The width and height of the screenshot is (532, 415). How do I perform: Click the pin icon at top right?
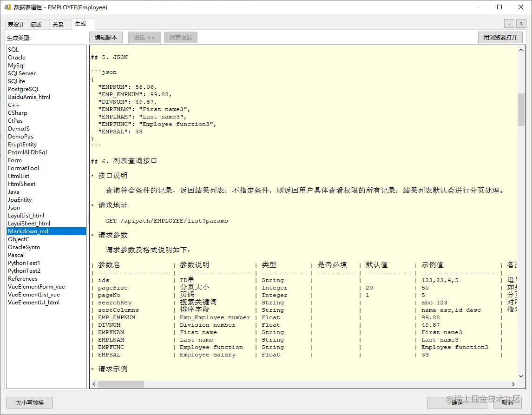tap(521, 24)
